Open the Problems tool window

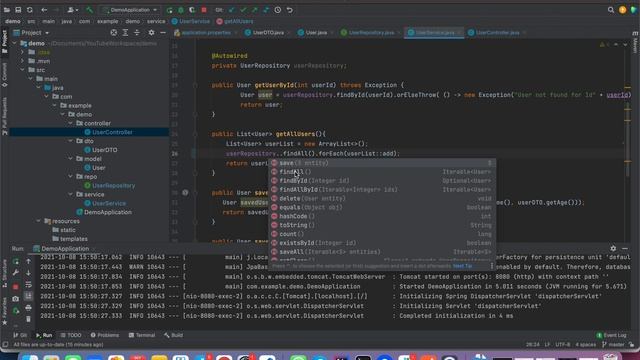point(104,335)
